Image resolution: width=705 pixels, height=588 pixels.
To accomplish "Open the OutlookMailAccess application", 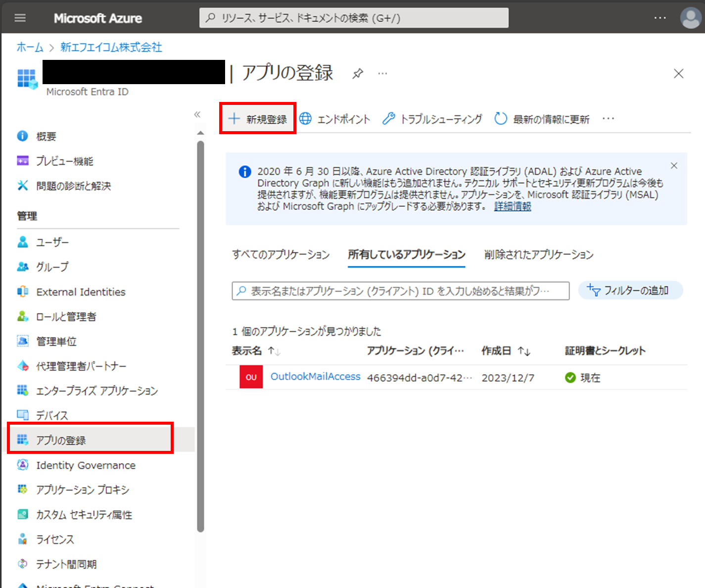I will click(316, 377).
